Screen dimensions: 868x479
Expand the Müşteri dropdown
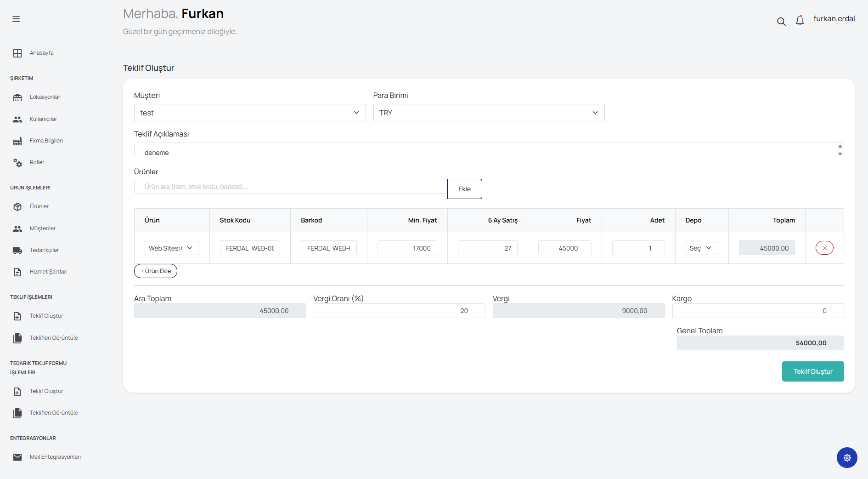tap(249, 113)
